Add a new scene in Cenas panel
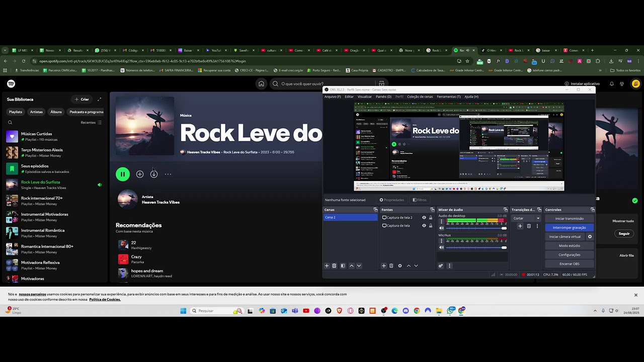The width and height of the screenshot is (644, 362). tap(327, 265)
